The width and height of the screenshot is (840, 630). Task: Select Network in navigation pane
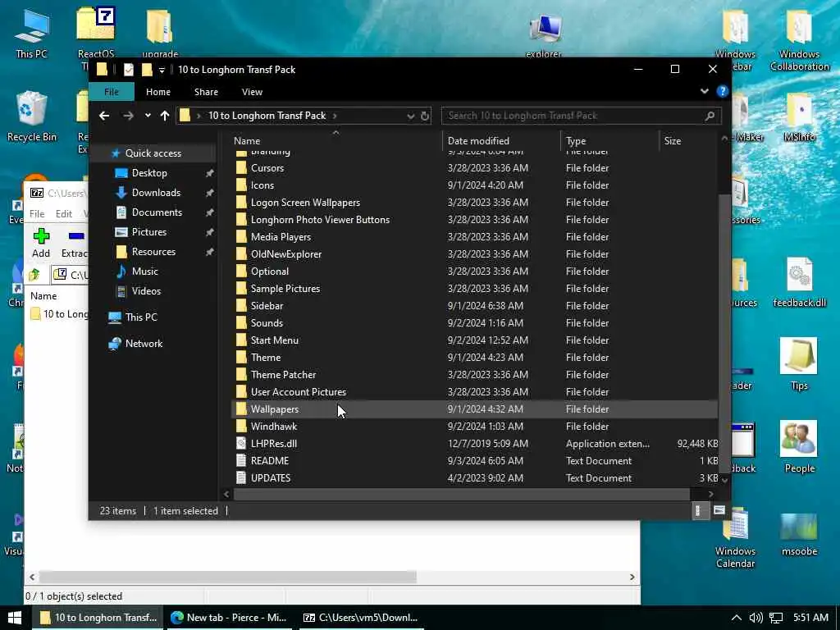pyautogui.click(x=144, y=344)
